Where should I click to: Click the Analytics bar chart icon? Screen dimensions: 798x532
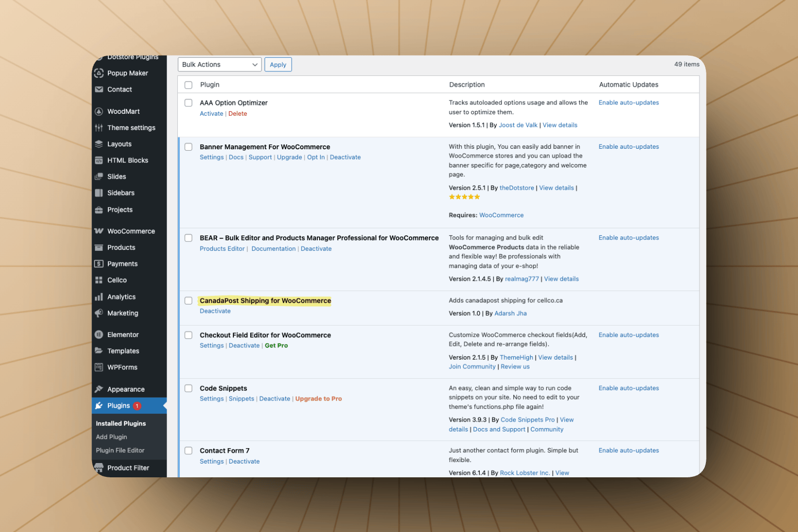click(x=99, y=297)
